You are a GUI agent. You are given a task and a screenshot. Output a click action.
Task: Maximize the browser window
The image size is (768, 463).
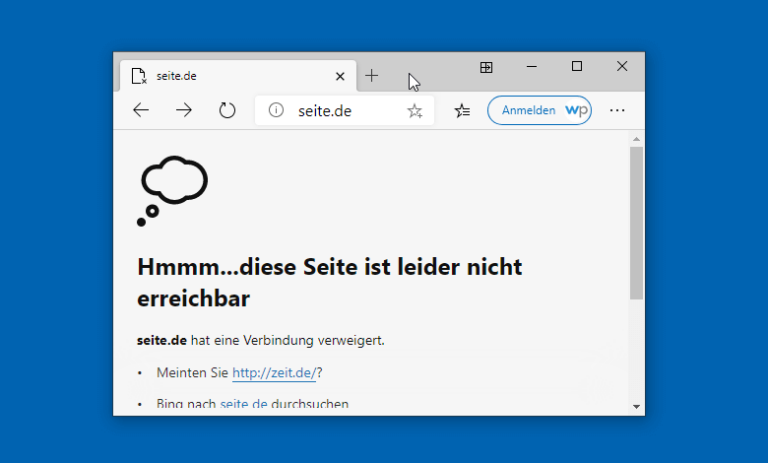click(577, 67)
